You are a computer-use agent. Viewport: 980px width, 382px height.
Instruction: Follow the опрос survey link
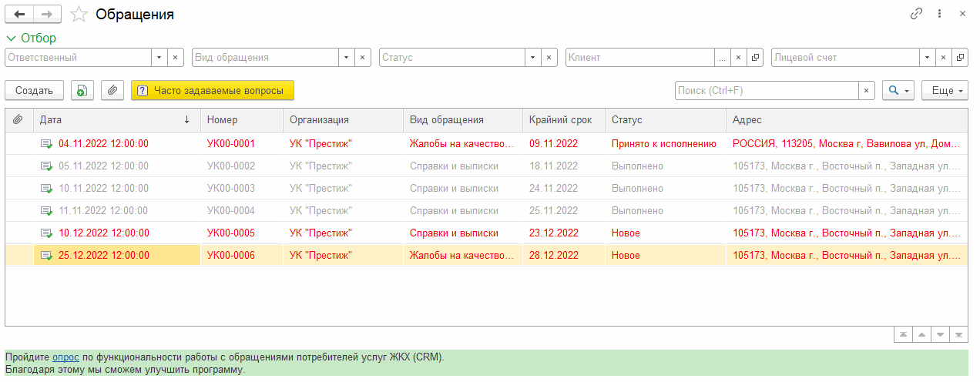pos(65,357)
